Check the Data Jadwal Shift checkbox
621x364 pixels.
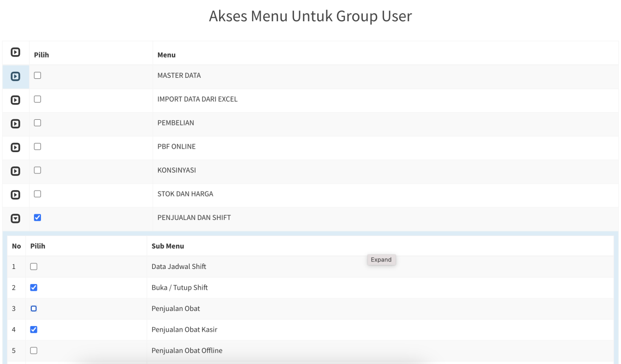pos(34,266)
